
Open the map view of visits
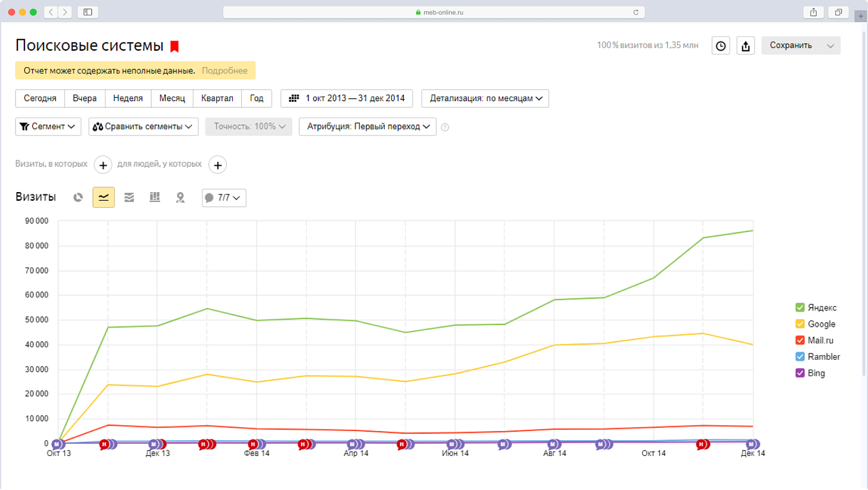[x=180, y=197]
